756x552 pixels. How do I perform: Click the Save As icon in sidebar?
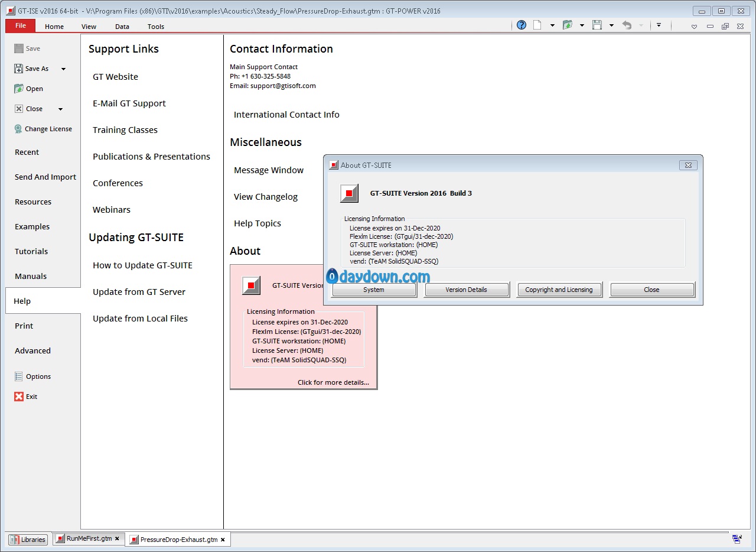tap(19, 69)
